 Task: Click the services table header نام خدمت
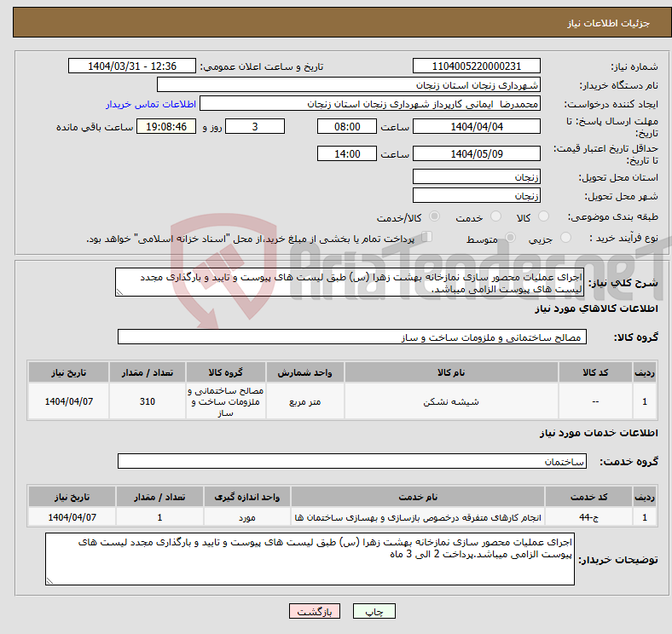pos(418,497)
